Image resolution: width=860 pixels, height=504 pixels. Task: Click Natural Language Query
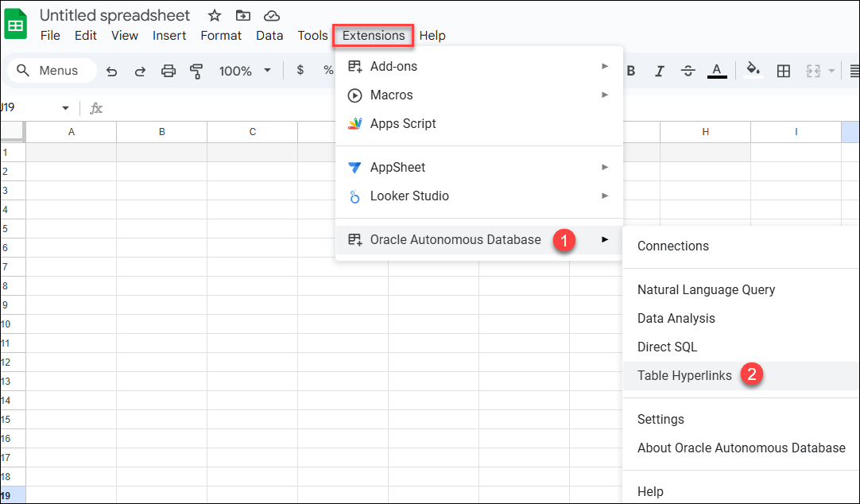click(x=706, y=289)
